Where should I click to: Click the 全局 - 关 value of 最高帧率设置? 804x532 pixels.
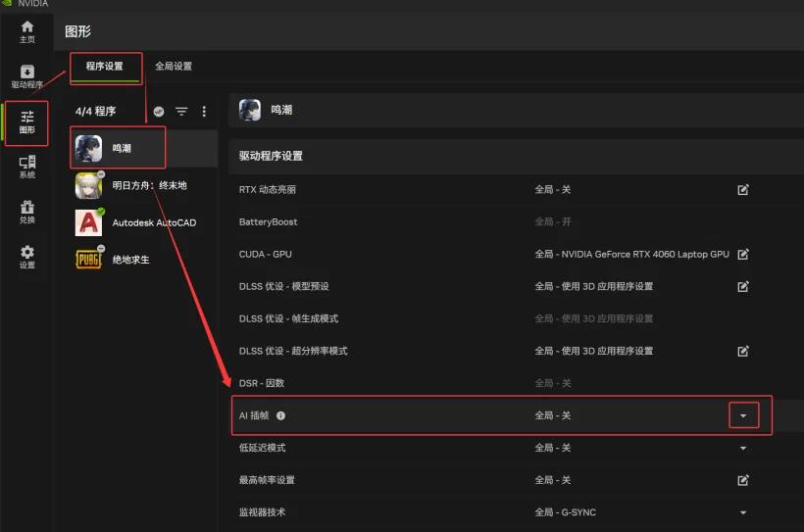pos(553,480)
